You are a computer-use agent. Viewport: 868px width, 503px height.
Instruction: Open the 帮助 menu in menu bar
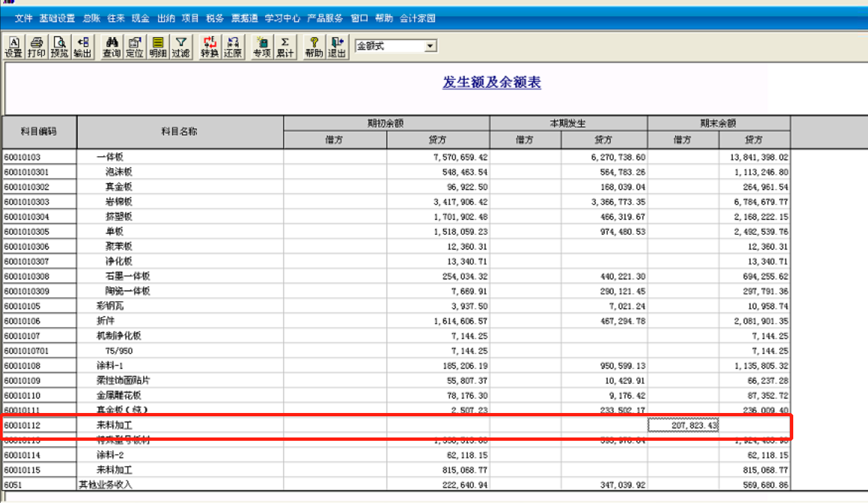tap(384, 19)
